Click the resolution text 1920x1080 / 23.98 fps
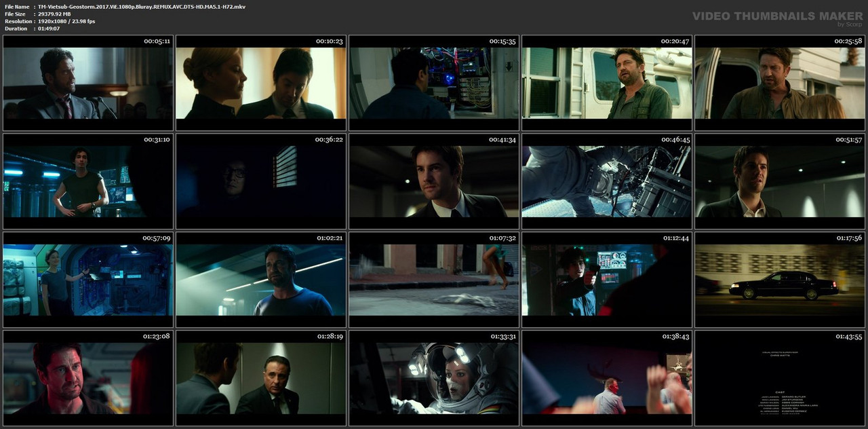The image size is (868, 429). pyautogui.click(x=66, y=21)
